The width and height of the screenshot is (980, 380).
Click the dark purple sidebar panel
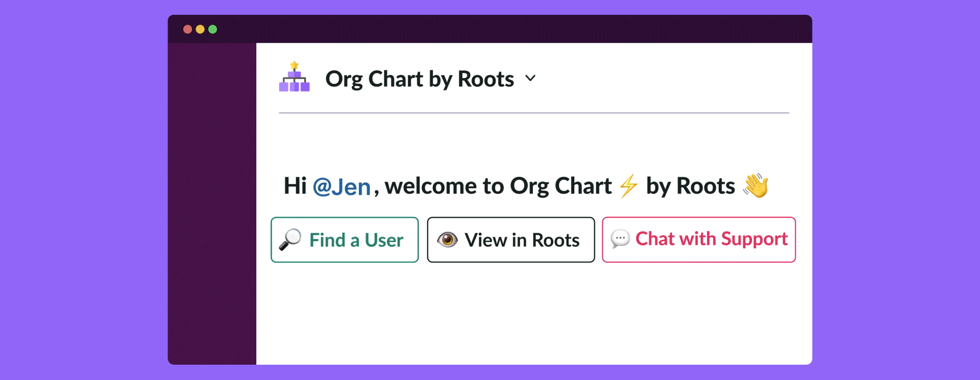click(x=212, y=204)
